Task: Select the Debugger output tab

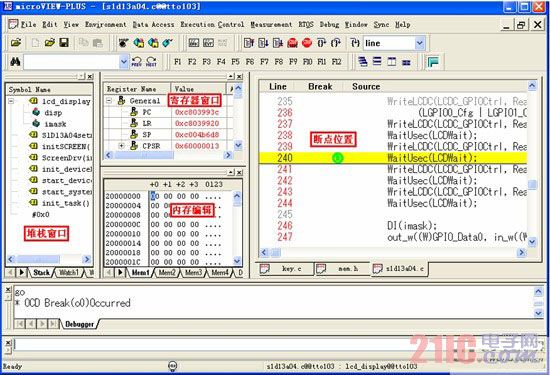Action: [79, 324]
